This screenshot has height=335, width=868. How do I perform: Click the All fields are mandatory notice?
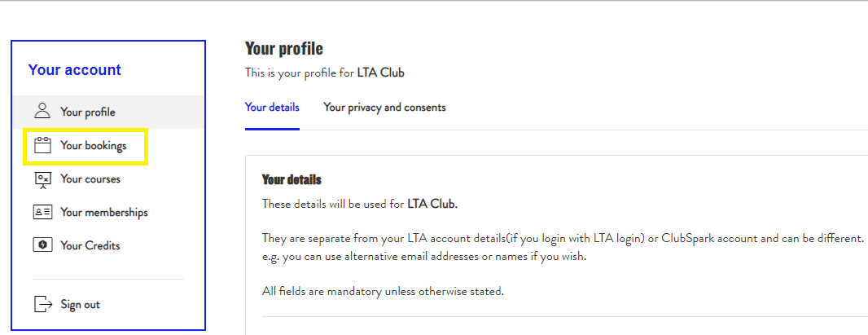pos(383,291)
